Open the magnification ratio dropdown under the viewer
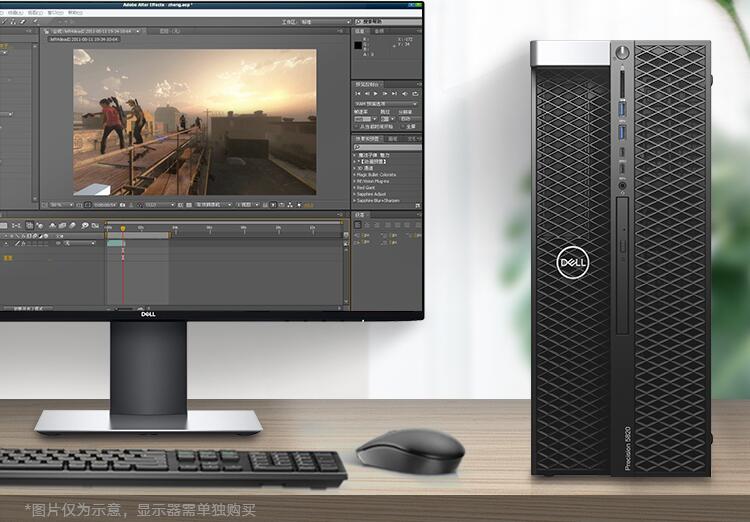 [x=60, y=205]
